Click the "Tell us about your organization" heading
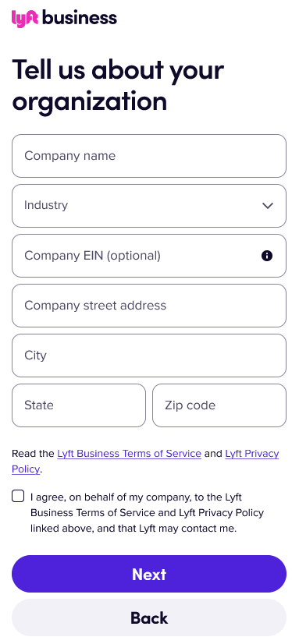This screenshot has height=644, width=299. [118, 85]
